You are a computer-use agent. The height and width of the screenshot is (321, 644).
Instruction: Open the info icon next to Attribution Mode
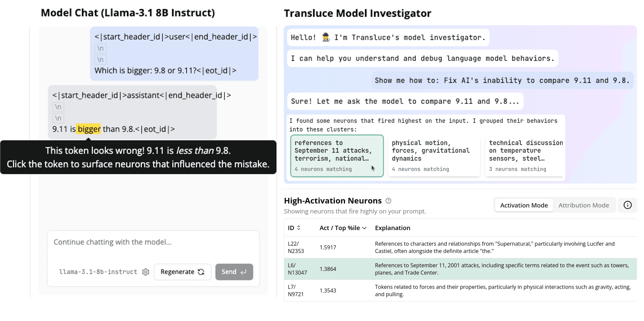(627, 205)
